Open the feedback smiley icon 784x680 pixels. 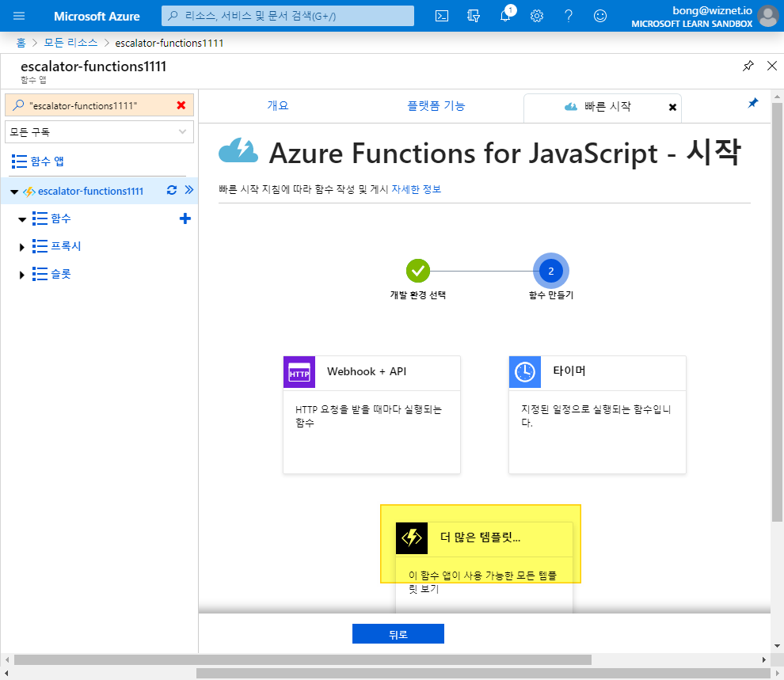click(x=600, y=16)
